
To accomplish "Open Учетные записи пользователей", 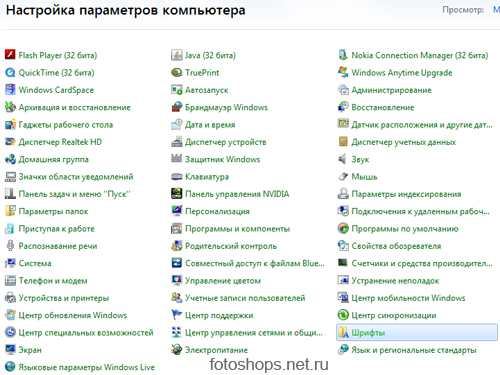I will coord(245,298).
